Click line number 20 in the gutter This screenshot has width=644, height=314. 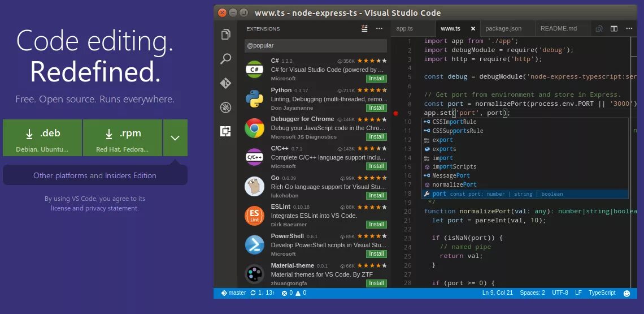point(407,212)
